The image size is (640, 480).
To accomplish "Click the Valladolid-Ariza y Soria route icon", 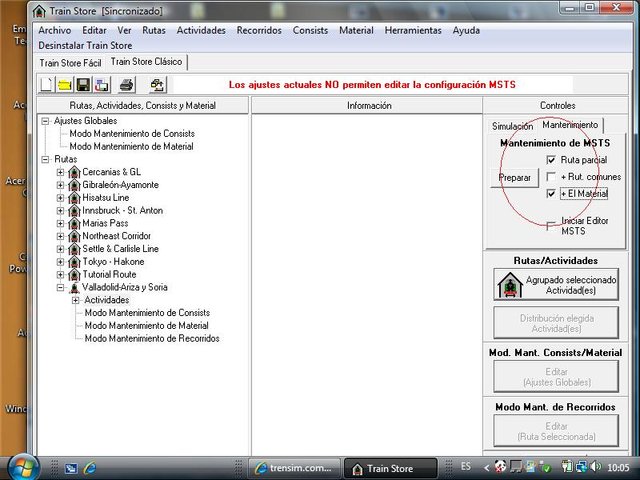I will pyautogui.click(x=74, y=287).
